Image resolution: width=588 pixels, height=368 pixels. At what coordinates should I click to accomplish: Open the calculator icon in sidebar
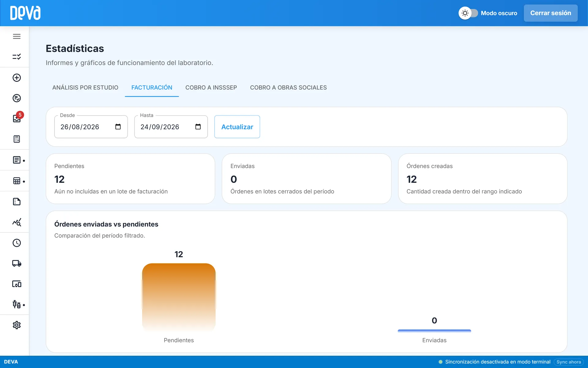[x=17, y=139]
